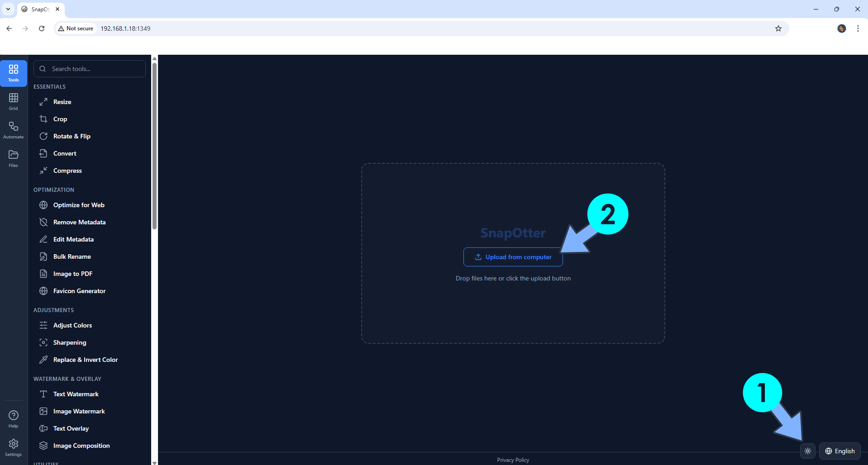
Task: Click the Edit Metadata text label
Action: [73, 239]
